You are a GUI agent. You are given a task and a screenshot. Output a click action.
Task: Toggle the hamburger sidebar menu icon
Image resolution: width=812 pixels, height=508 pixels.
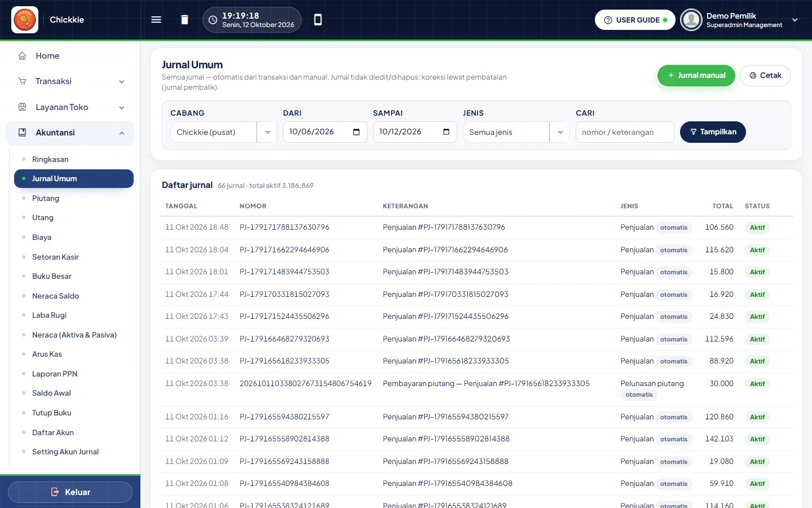coord(156,20)
